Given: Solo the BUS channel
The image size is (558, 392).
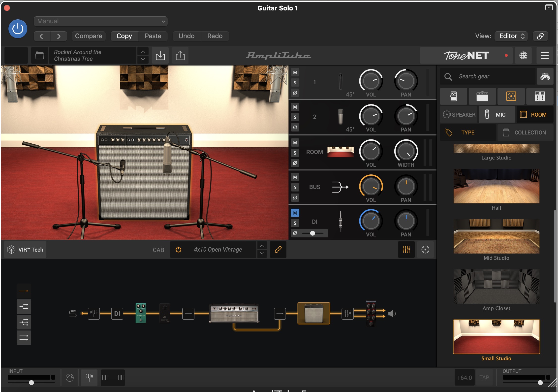Looking at the screenshot, I should [x=295, y=187].
